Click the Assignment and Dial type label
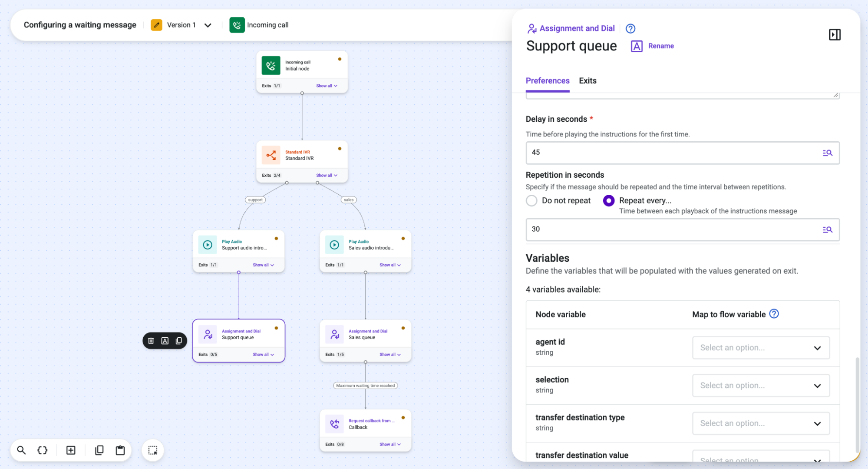The image size is (868, 469). click(577, 28)
